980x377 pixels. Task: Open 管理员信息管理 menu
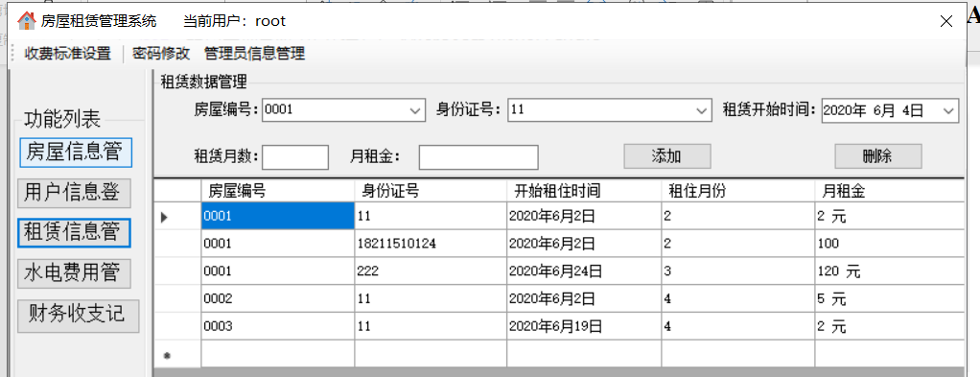[x=254, y=54]
